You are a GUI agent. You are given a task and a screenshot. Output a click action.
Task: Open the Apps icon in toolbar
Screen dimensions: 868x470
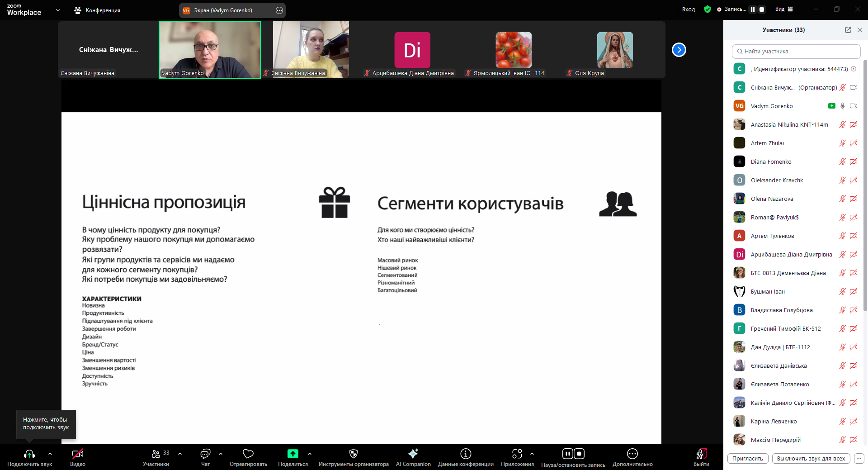[x=517, y=454]
